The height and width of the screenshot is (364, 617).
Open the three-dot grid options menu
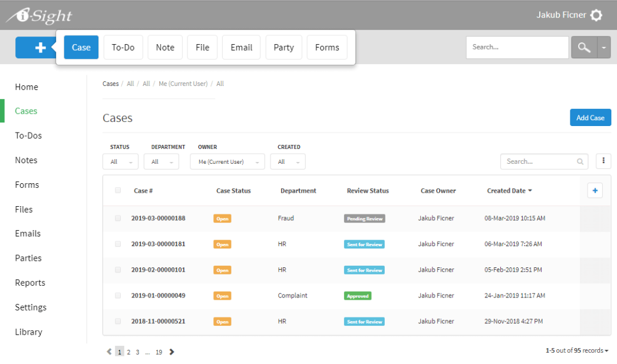pos(603,161)
